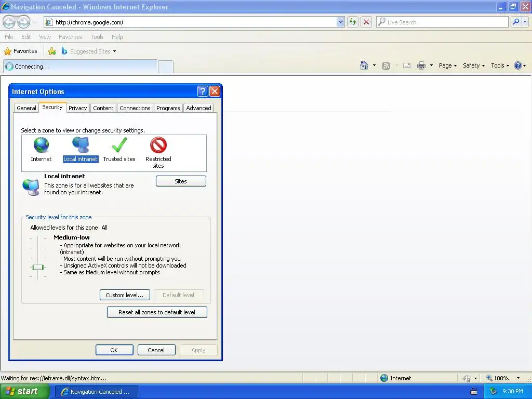Open the Tools menu in menu bar
The height and width of the screenshot is (399, 532).
pos(97,37)
